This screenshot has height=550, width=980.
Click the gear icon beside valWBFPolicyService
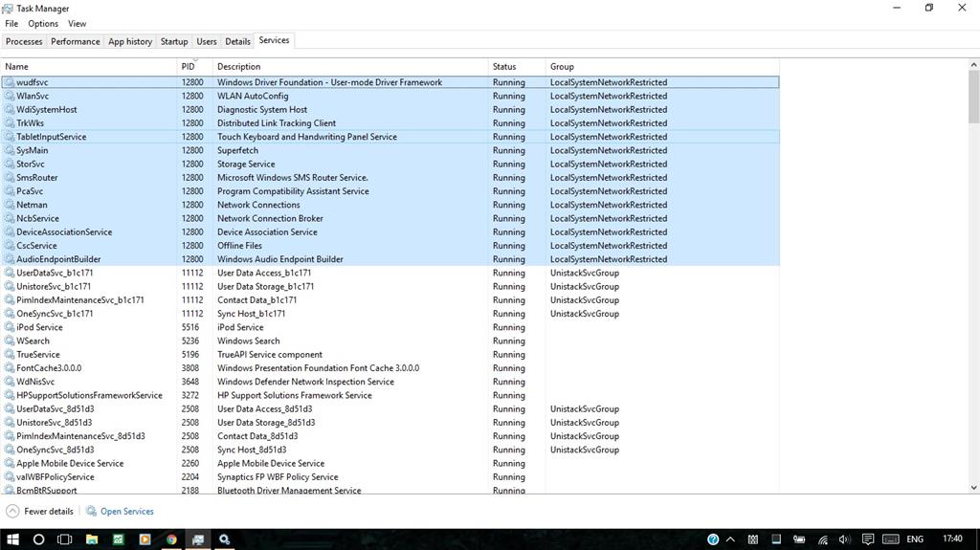[x=10, y=477]
